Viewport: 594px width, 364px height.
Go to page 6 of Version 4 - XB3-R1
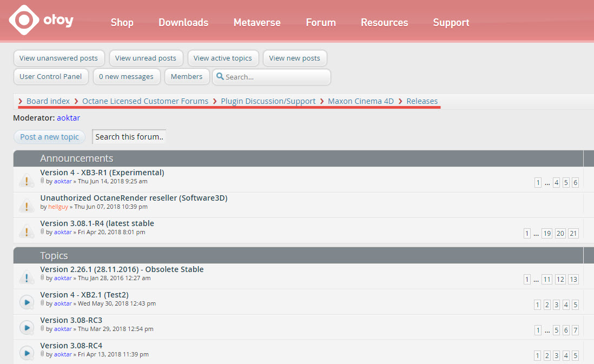point(575,183)
